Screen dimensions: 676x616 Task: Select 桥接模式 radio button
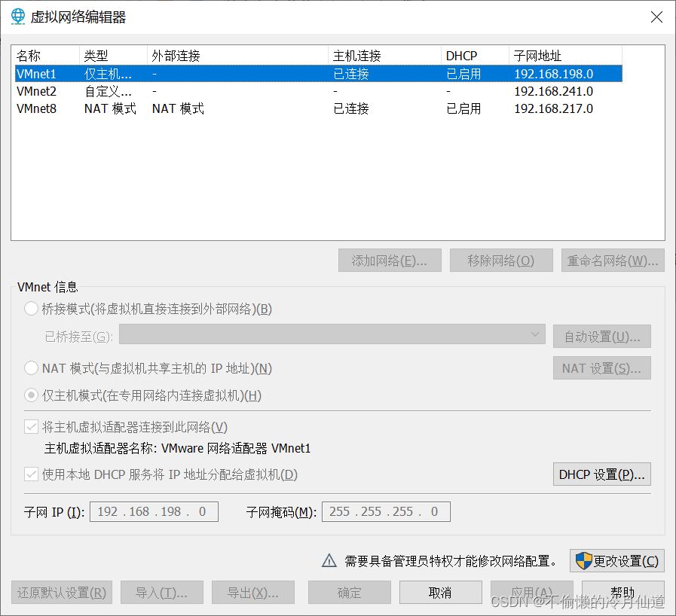coord(31,309)
